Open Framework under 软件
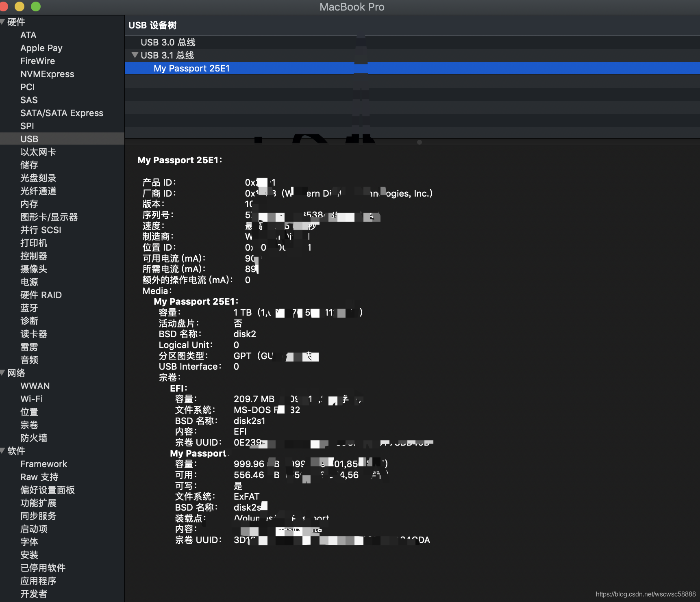This screenshot has width=700, height=602. 44,464
